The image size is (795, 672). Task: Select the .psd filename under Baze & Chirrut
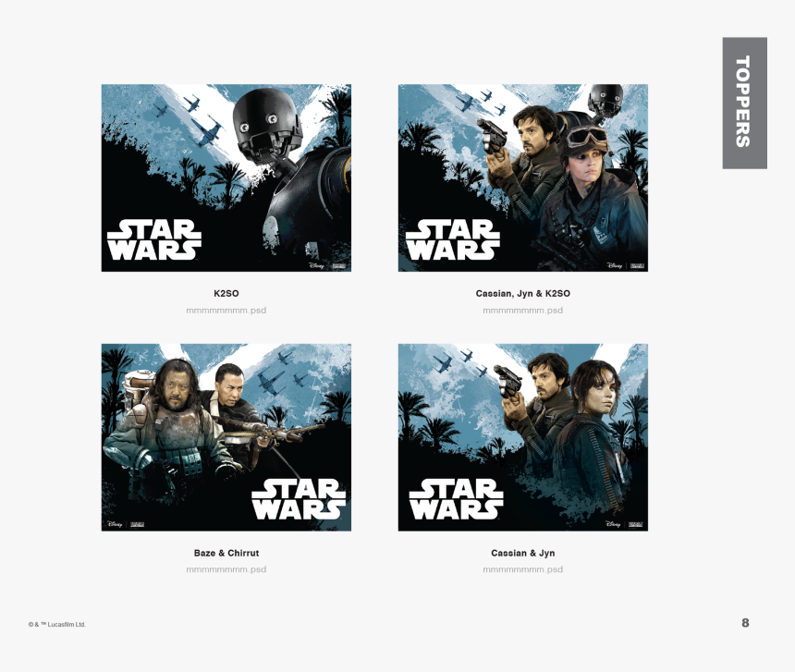(x=226, y=569)
